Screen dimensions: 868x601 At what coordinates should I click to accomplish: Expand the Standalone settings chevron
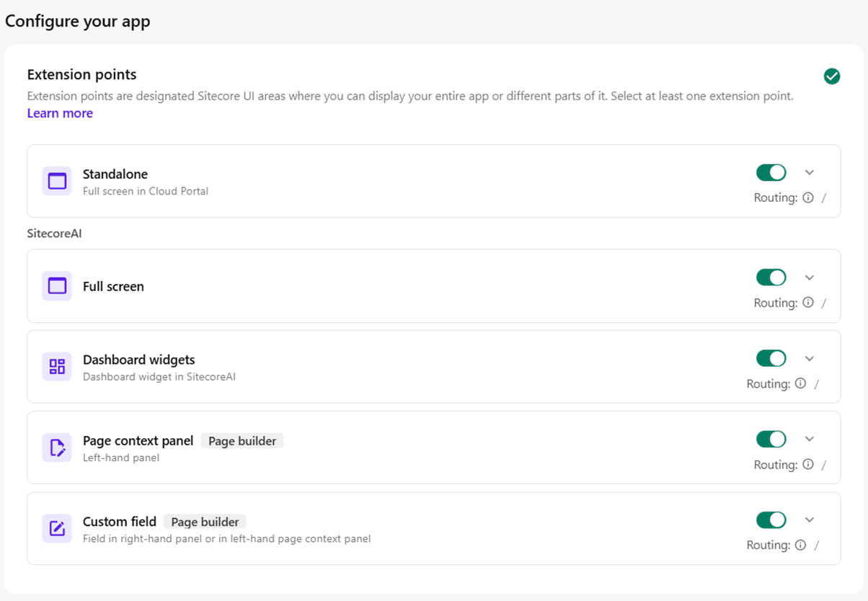click(x=810, y=172)
